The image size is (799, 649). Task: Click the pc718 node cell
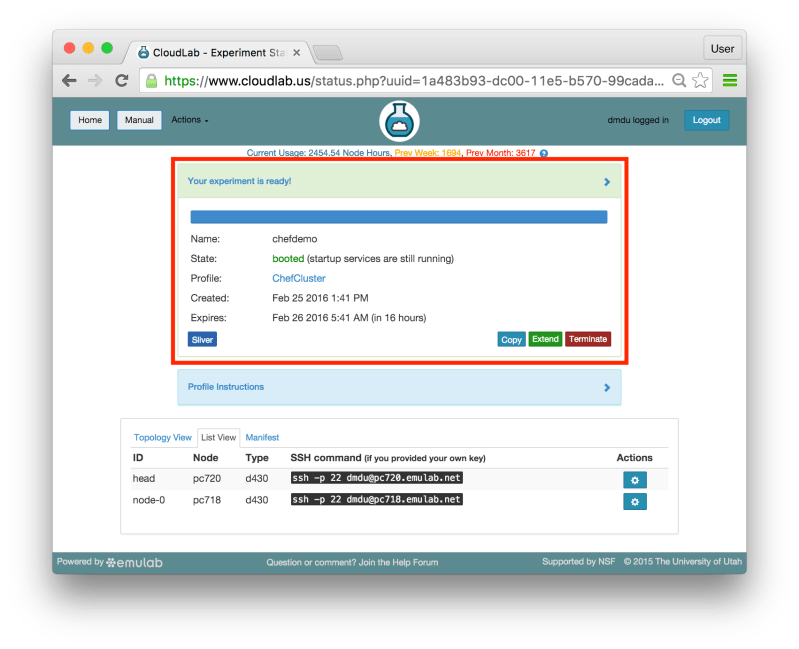point(207,500)
